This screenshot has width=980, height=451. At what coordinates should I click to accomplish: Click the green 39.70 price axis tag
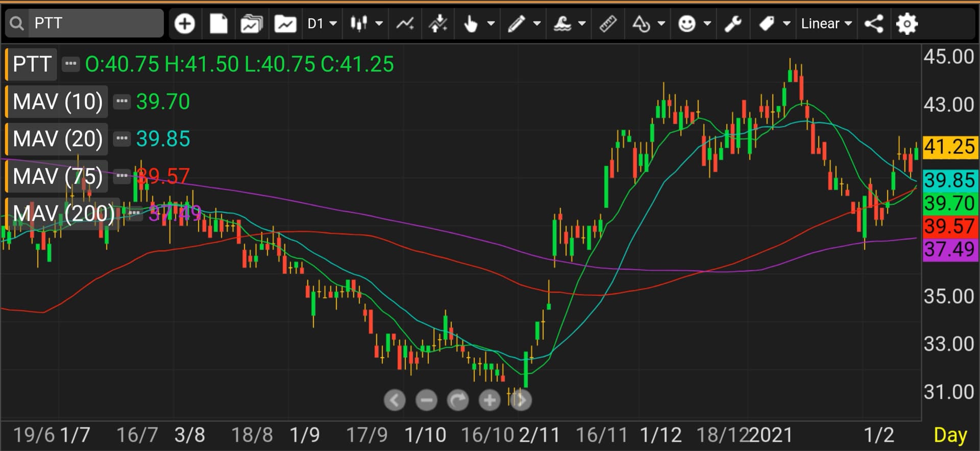(x=950, y=203)
